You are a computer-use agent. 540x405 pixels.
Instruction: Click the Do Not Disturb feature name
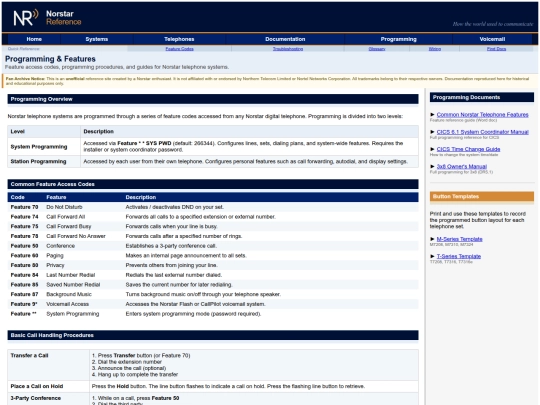pyautogui.click(x=64, y=207)
